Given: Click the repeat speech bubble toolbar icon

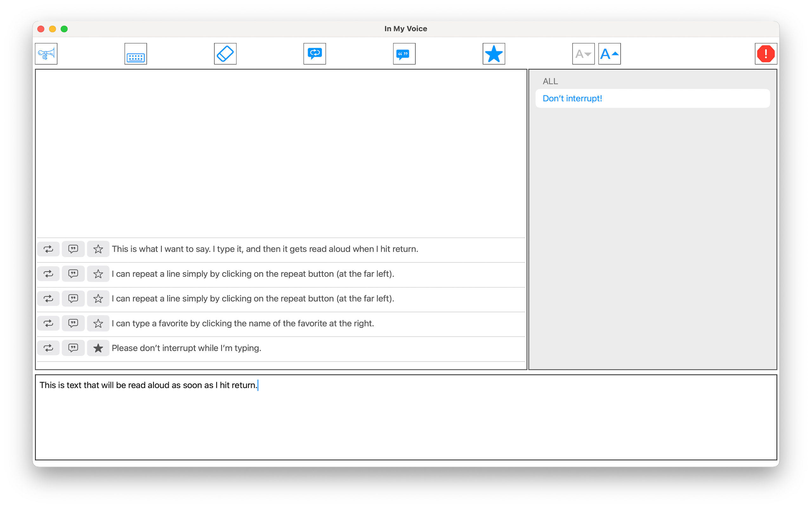Looking at the screenshot, I should point(315,54).
